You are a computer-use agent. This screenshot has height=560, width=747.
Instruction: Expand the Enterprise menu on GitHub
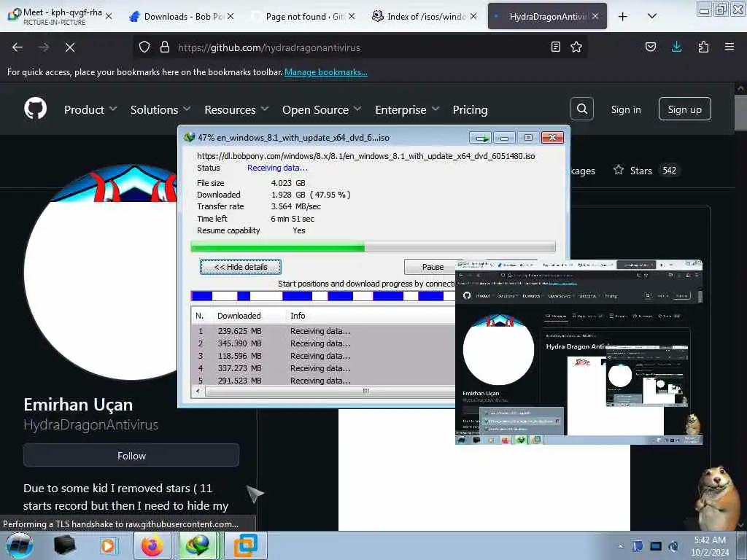[407, 109]
